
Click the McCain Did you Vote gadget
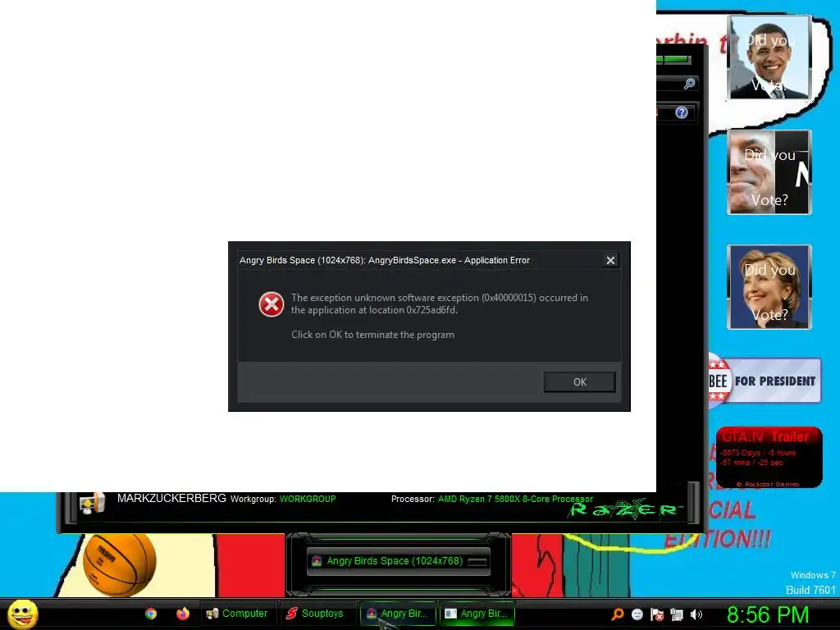769,172
